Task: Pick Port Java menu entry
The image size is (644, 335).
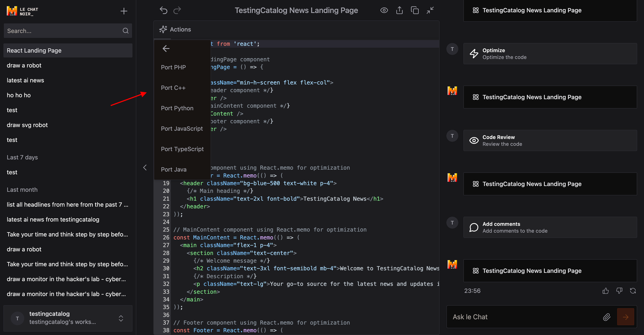Action: (x=182, y=170)
